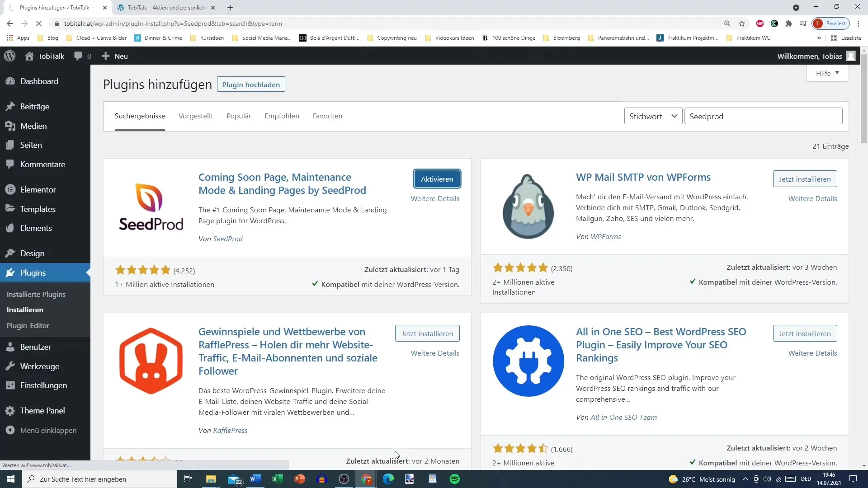Click the Kommentare sidebar icon

(x=12, y=165)
